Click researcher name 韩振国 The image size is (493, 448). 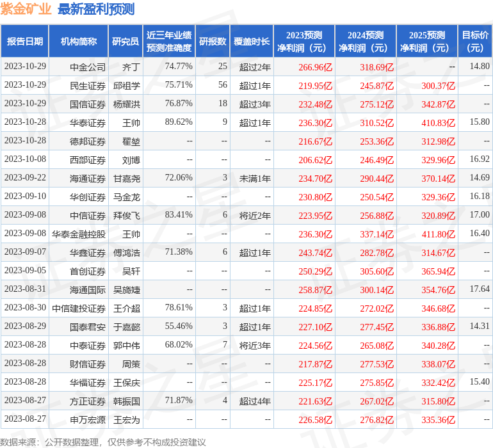pyautogui.click(x=127, y=401)
